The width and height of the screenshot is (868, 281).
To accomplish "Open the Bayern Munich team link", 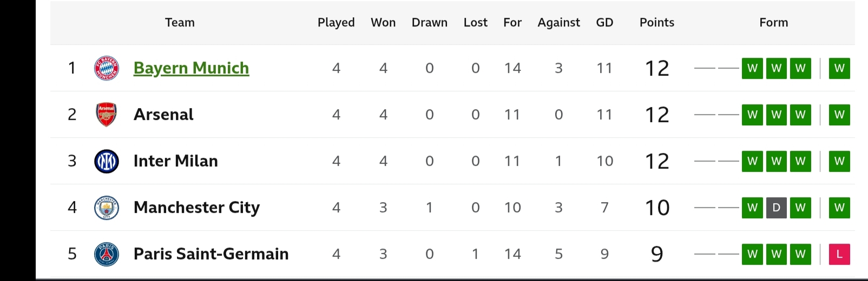I will pyautogui.click(x=191, y=68).
